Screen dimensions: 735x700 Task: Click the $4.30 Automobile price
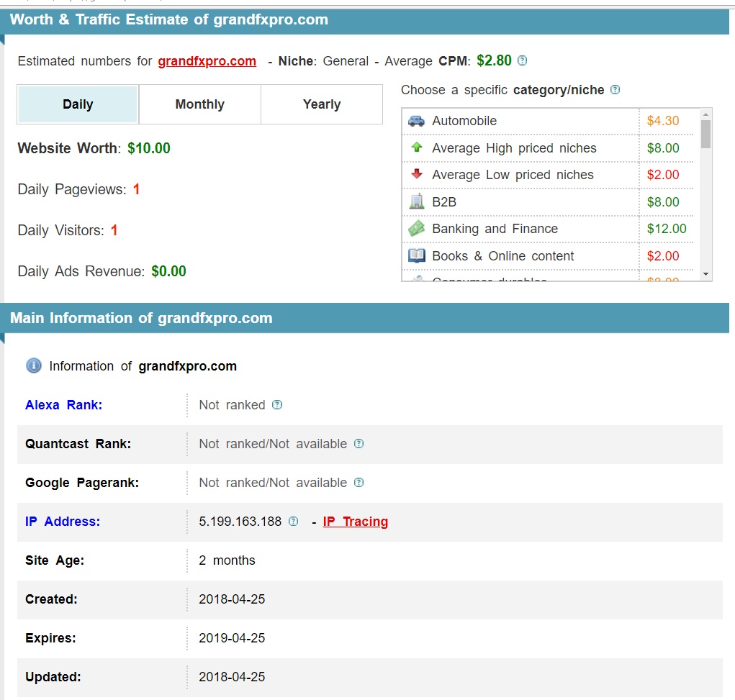pyautogui.click(x=663, y=121)
